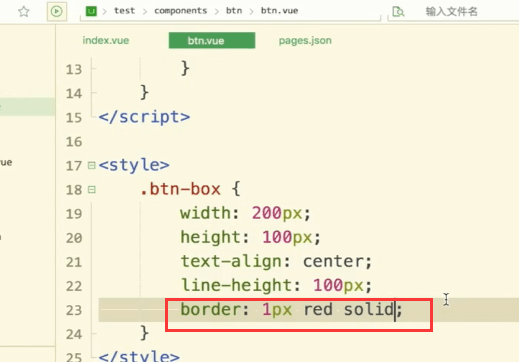Switch to the index.vue tab
The height and width of the screenshot is (362, 519).
106,40
